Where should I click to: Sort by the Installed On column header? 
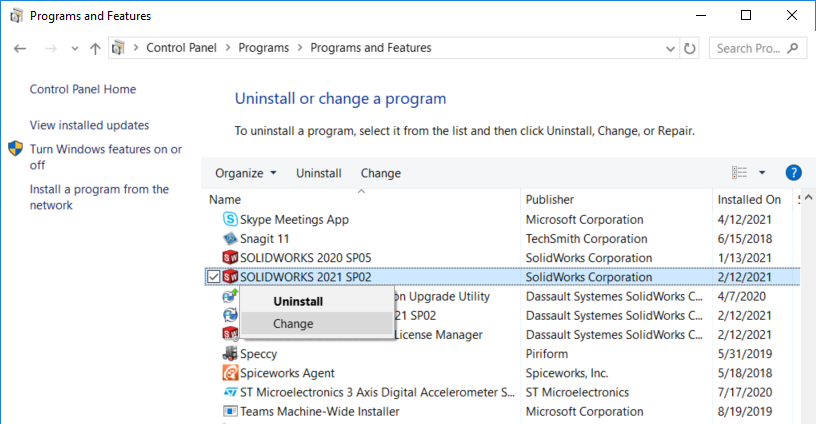point(749,199)
